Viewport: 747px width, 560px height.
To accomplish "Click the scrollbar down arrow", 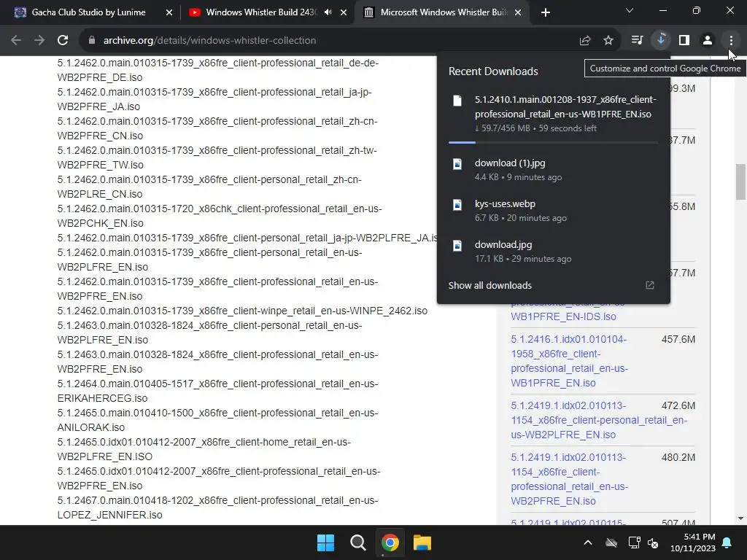I will pos(740,518).
